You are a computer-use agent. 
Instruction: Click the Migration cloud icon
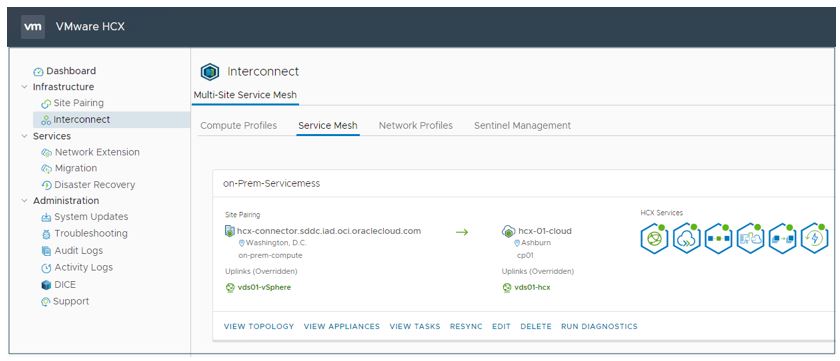47,169
